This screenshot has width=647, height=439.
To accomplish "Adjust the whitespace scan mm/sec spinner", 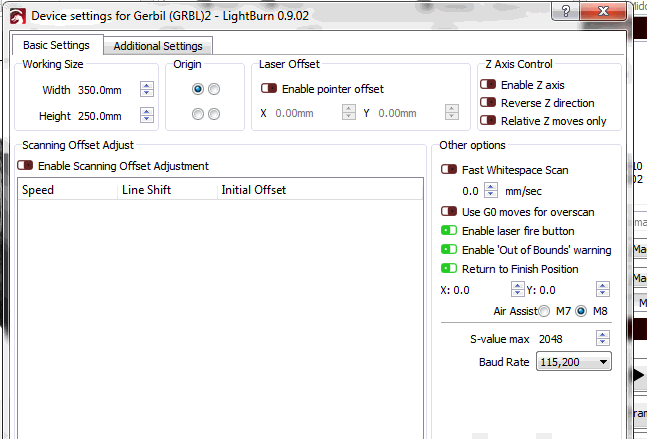I will [x=491, y=190].
